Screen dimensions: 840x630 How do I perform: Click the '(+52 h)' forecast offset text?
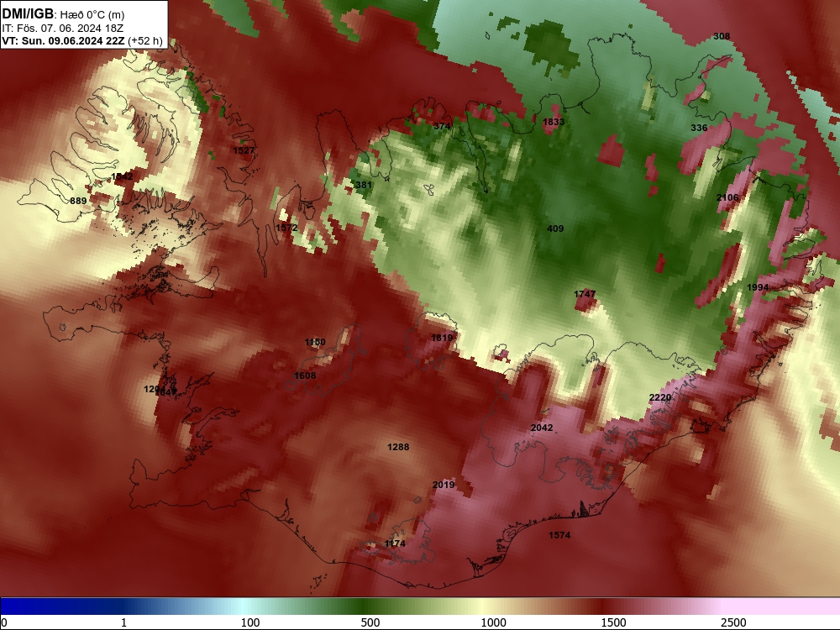coord(144,40)
